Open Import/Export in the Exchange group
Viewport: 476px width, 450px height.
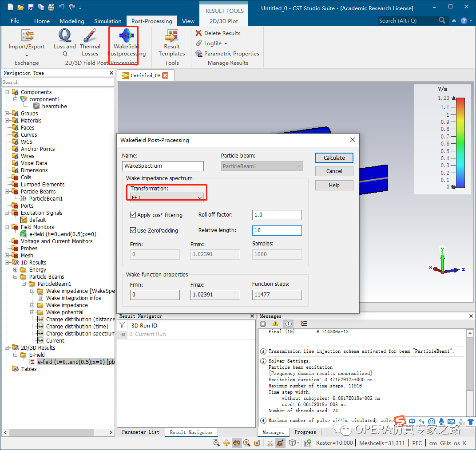coord(27,43)
